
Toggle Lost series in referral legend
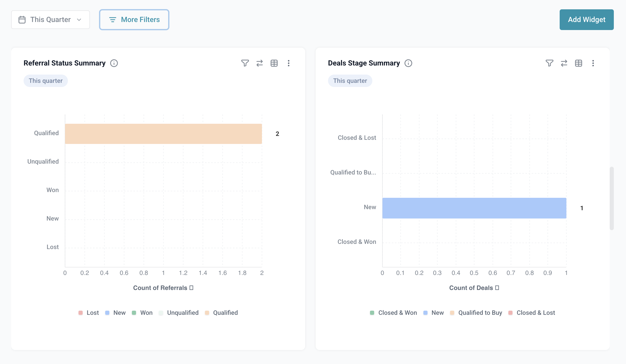tap(89, 313)
